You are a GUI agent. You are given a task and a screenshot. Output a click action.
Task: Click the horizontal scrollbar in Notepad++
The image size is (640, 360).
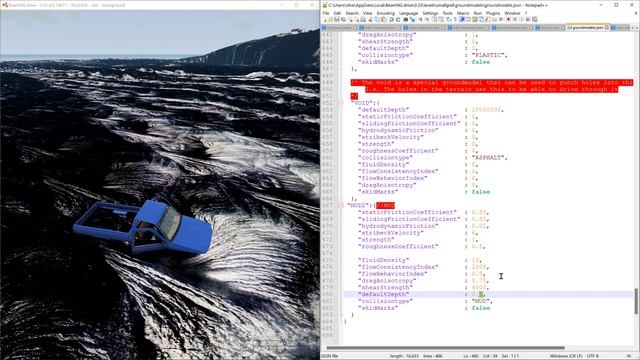tap(445, 348)
